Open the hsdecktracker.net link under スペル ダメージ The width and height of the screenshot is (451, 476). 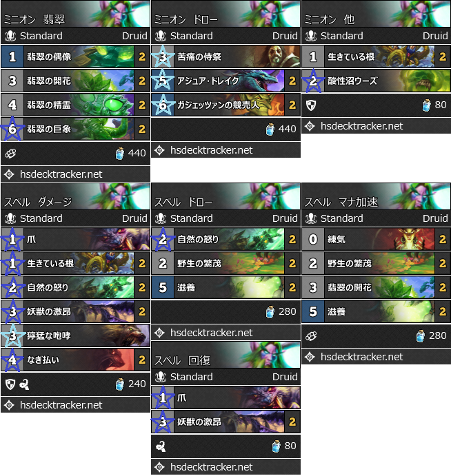pyautogui.click(x=61, y=404)
